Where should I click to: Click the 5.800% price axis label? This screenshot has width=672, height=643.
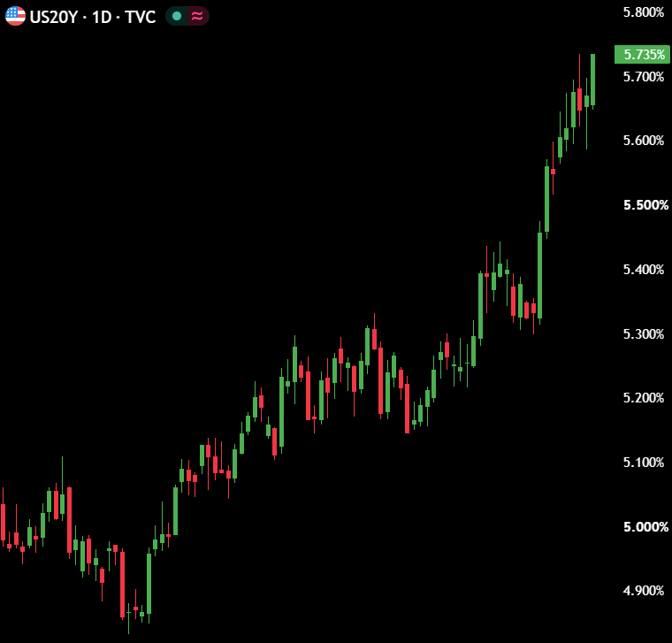644,12
